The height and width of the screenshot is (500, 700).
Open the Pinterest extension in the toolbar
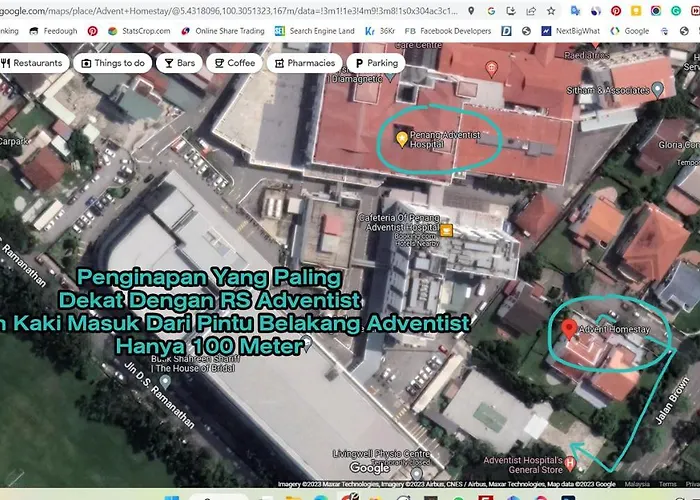616,11
